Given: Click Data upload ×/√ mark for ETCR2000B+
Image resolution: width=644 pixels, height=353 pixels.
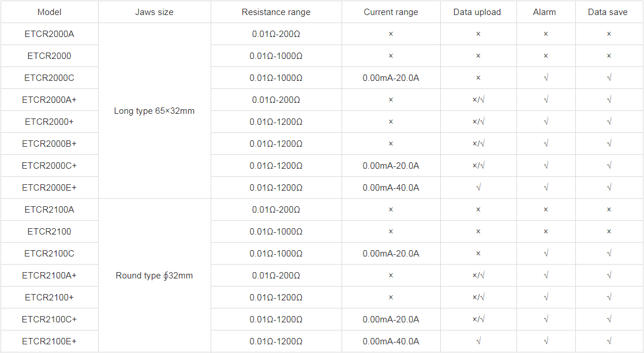Looking at the screenshot, I should [x=478, y=144].
